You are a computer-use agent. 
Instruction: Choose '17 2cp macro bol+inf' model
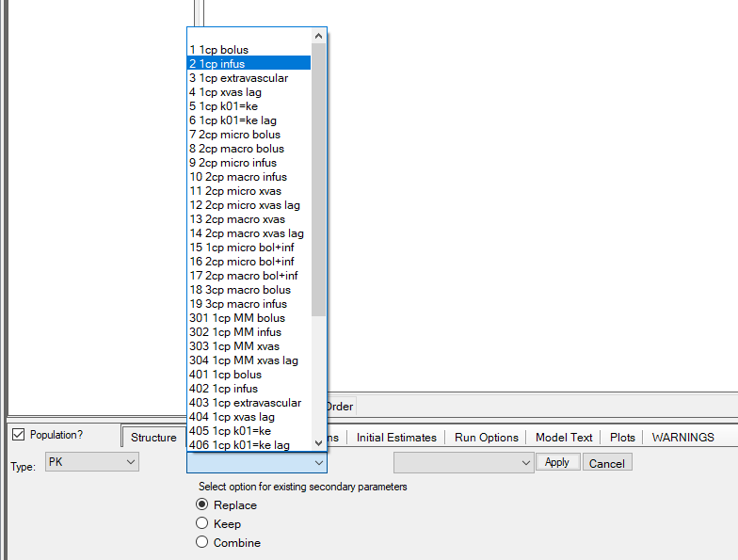pos(249,275)
